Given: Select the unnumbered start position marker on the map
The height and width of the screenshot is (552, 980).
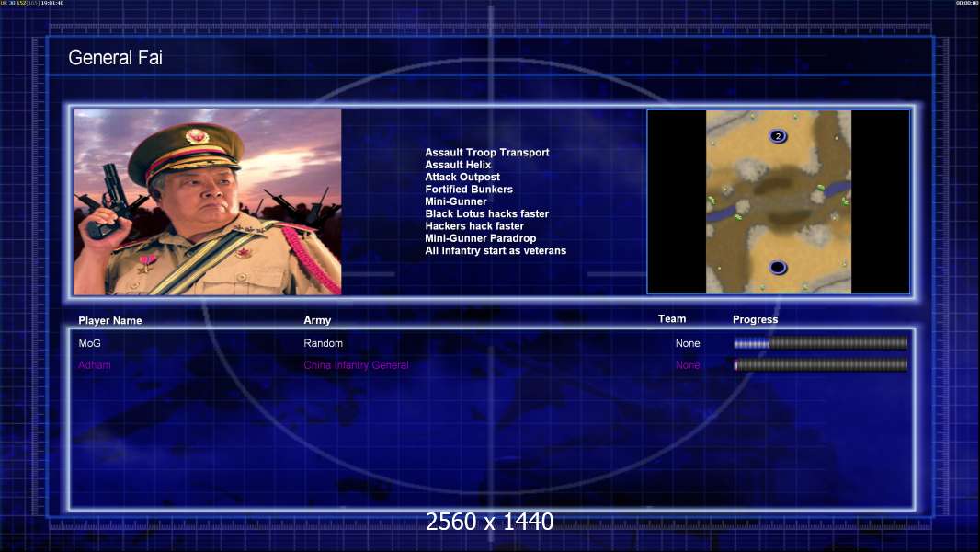Looking at the screenshot, I should coord(778,268).
